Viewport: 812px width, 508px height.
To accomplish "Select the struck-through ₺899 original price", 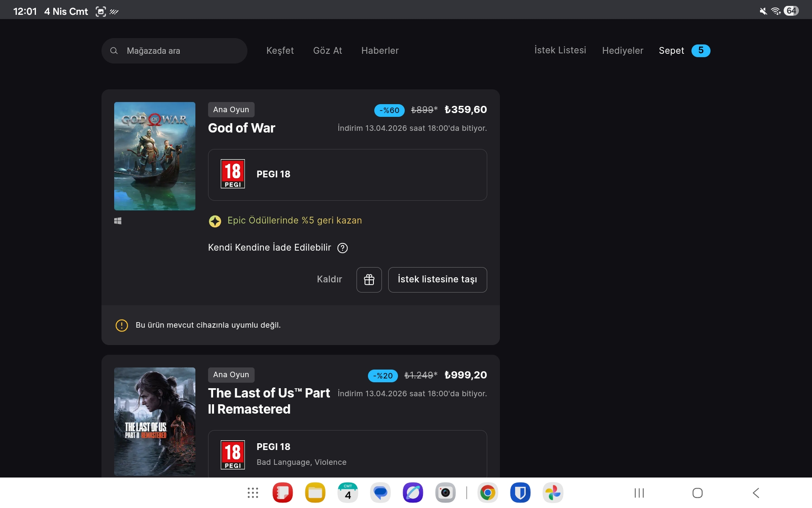I will (x=424, y=110).
